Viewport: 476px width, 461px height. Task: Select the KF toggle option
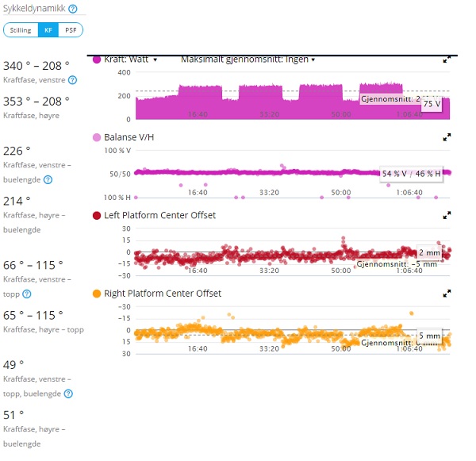48,30
